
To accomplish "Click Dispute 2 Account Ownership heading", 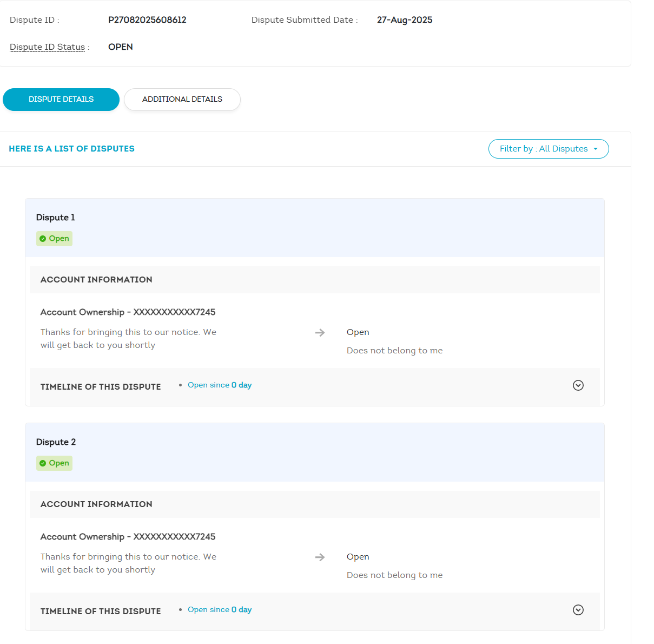I will [x=128, y=537].
